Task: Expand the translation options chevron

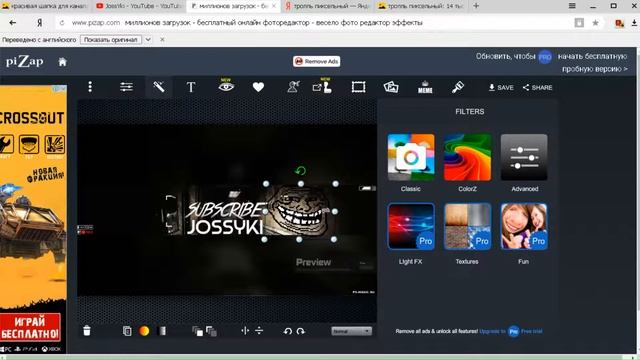Action: (x=148, y=40)
